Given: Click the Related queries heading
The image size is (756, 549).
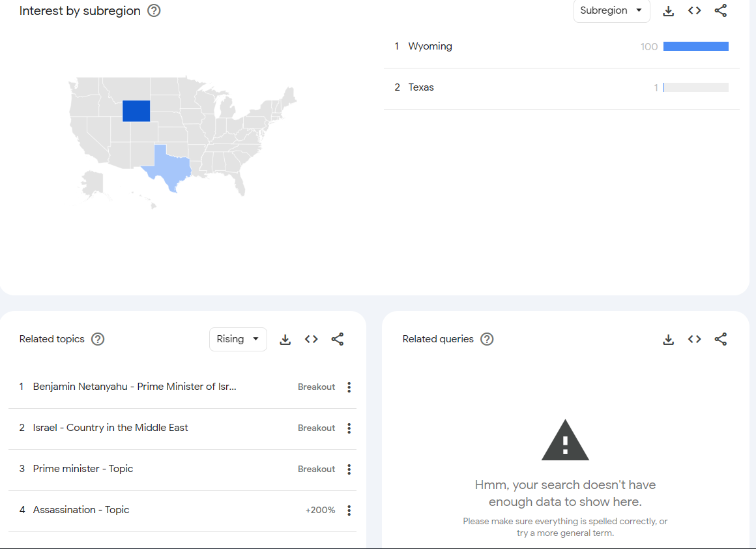Looking at the screenshot, I should coord(438,339).
